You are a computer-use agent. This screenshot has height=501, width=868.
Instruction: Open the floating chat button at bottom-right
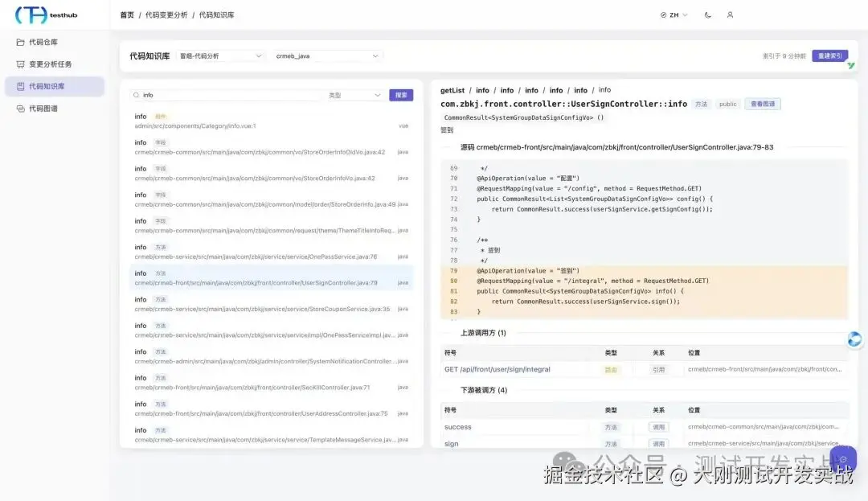point(843,459)
